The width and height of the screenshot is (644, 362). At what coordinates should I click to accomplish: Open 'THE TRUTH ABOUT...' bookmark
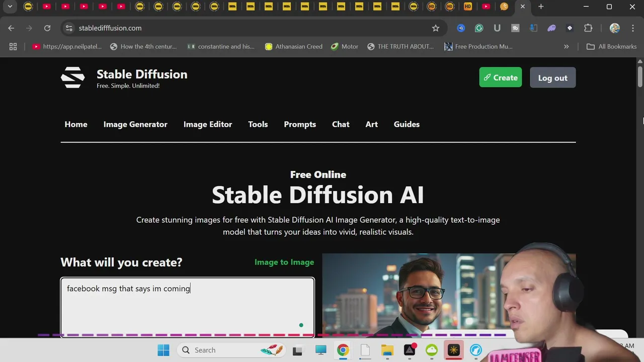(x=400, y=46)
